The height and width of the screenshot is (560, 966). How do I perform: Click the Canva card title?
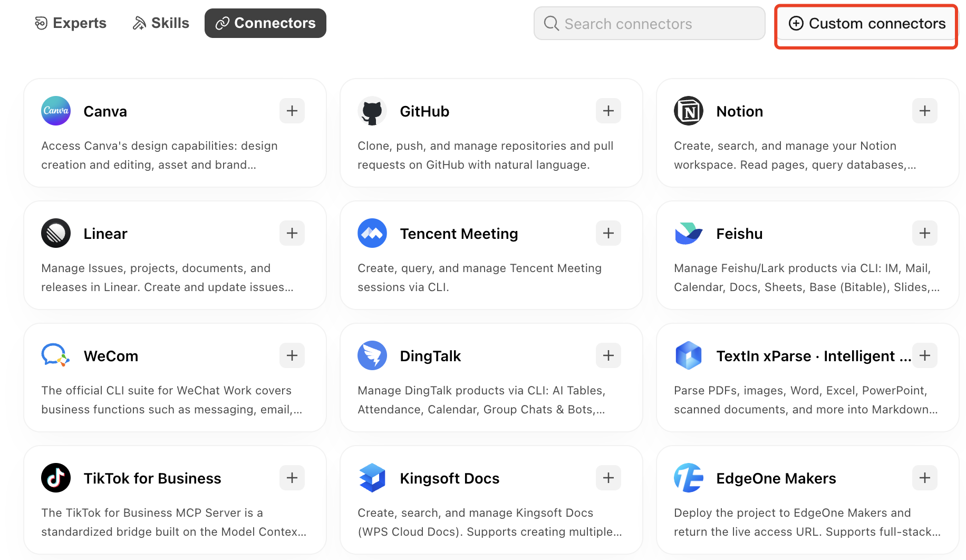pyautogui.click(x=105, y=111)
